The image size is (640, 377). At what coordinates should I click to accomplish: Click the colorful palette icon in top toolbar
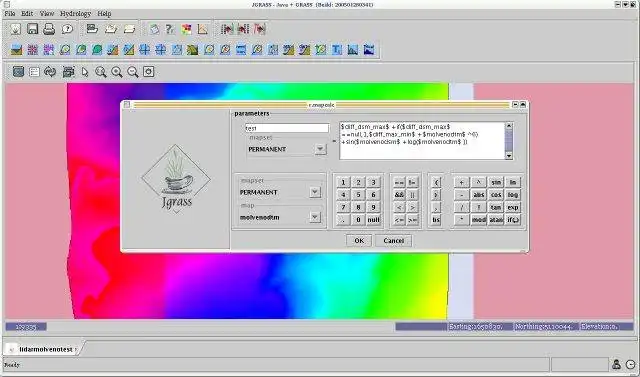click(187, 29)
